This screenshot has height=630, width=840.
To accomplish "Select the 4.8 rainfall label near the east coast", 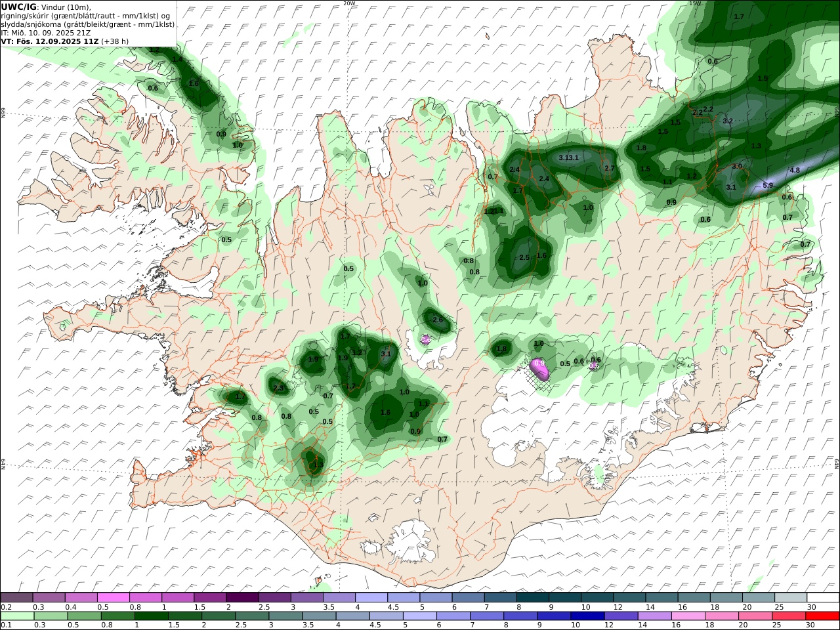I will pyautogui.click(x=795, y=170).
